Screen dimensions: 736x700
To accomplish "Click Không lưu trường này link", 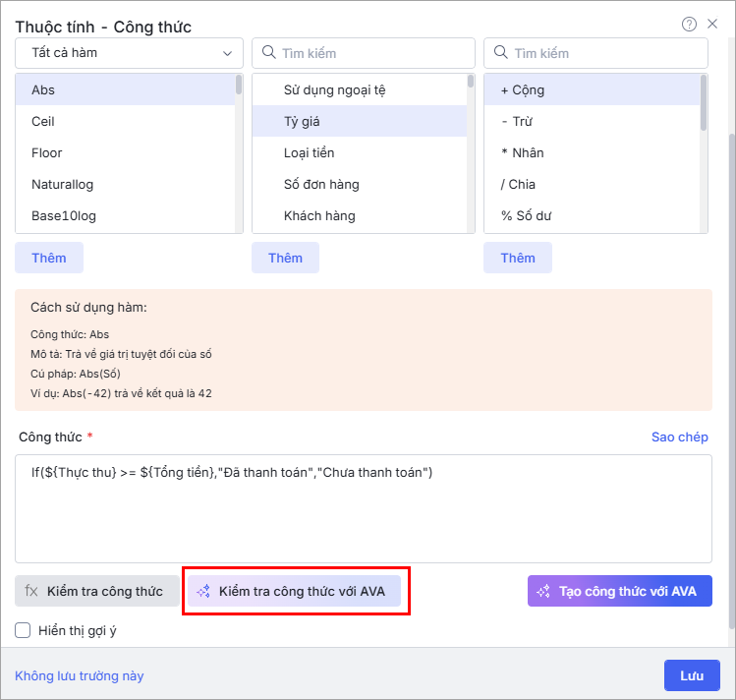I will [x=80, y=675].
